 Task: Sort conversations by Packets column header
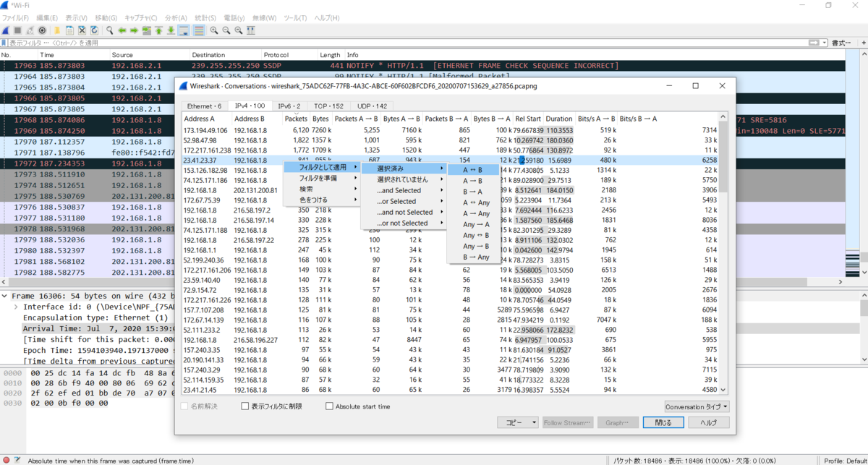click(x=296, y=119)
